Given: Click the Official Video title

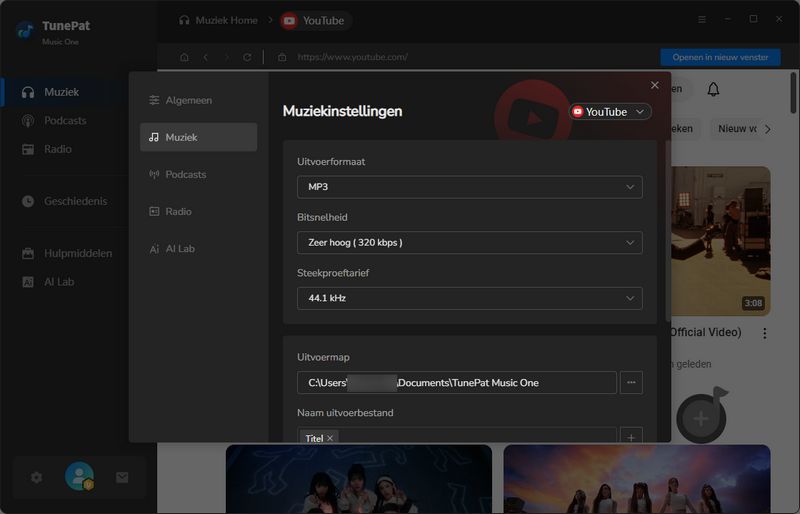Looking at the screenshot, I should coord(706,332).
